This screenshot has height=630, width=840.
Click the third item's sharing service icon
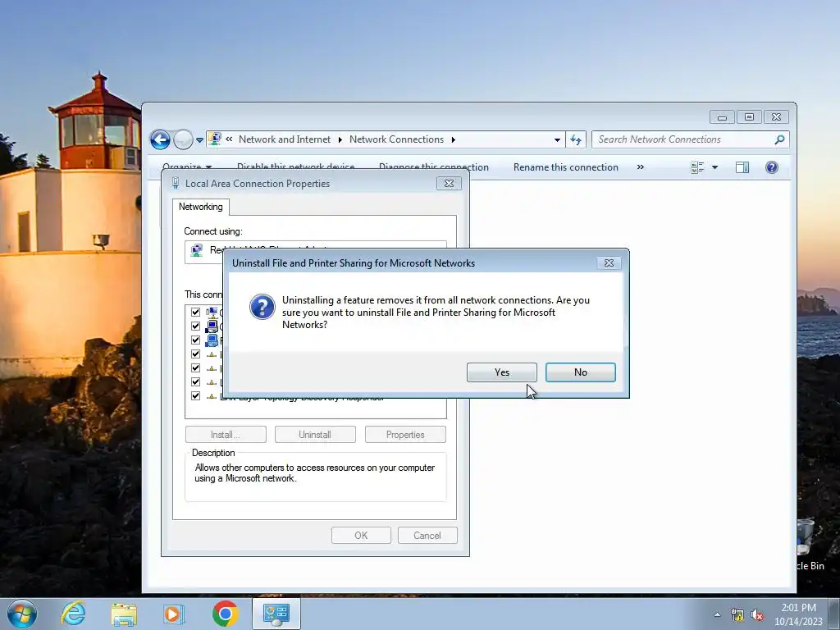[212, 340]
